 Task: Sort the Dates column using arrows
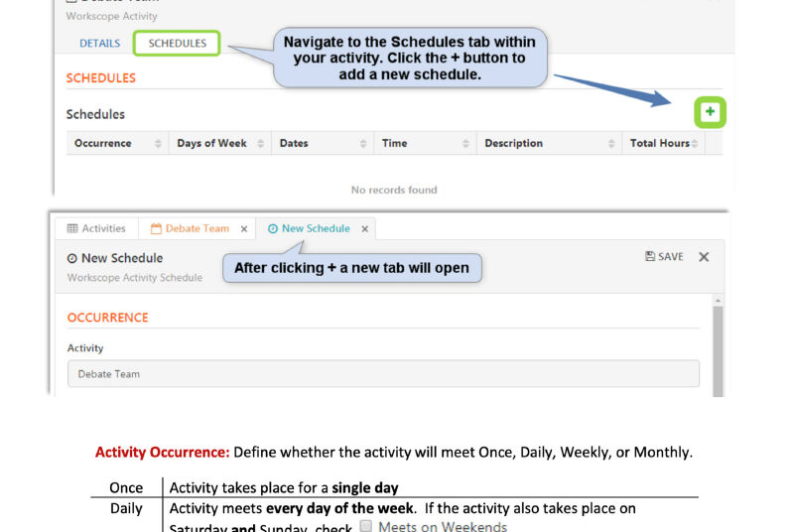point(363,144)
